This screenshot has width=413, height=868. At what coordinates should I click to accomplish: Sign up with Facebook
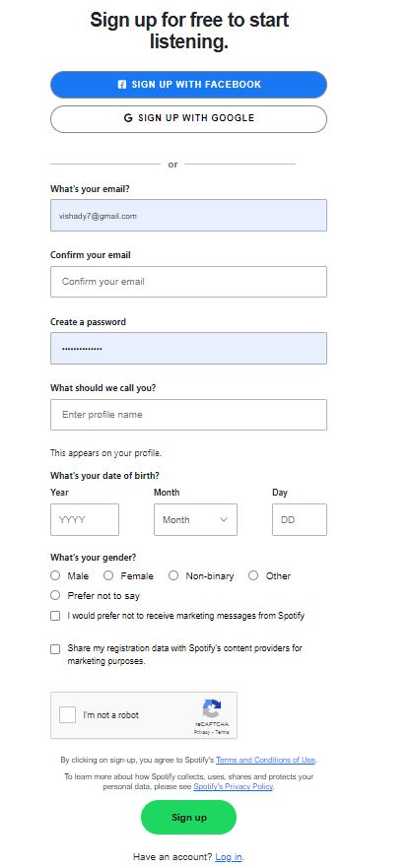[189, 85]
